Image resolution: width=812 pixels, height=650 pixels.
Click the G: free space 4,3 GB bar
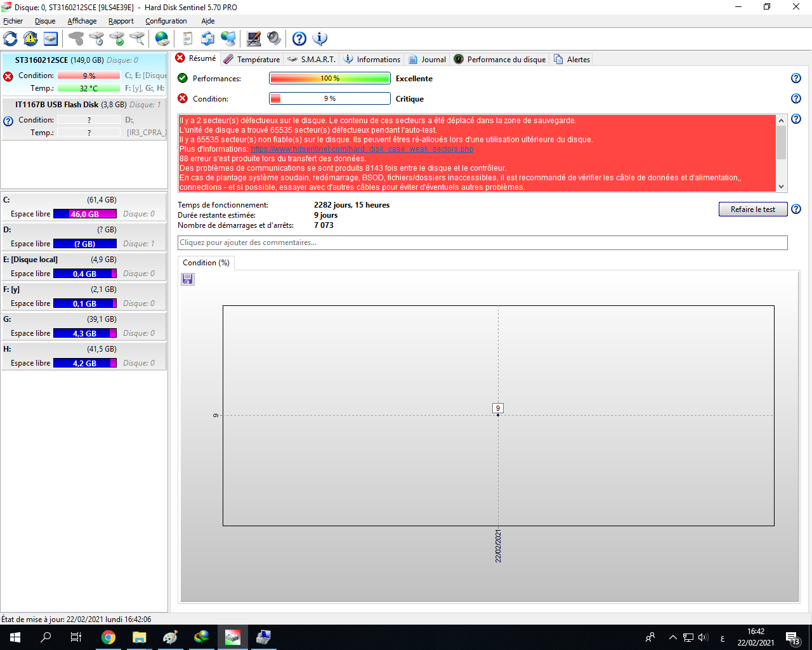[85, 333]
